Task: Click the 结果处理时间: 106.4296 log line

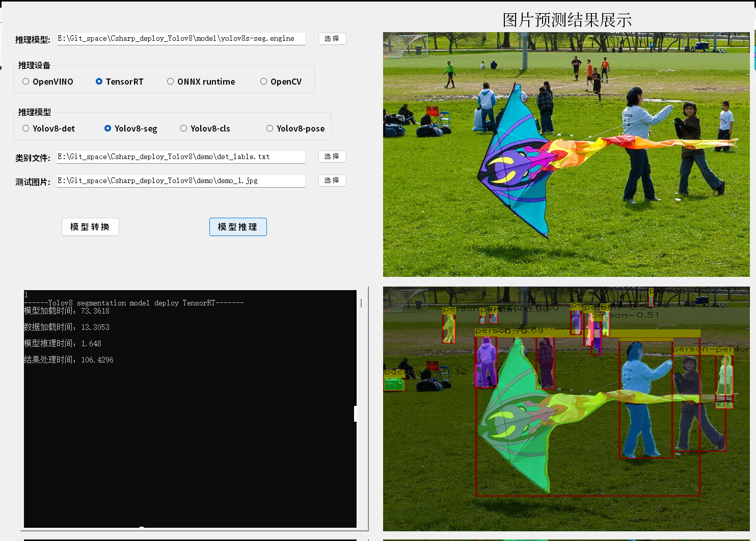Action: click(69, 360)
